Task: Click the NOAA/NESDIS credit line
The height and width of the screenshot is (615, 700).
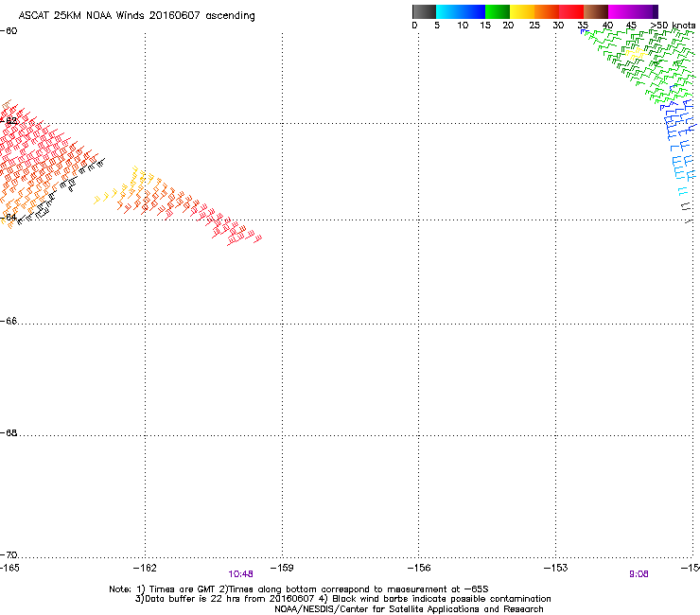Action: (409, 609)
